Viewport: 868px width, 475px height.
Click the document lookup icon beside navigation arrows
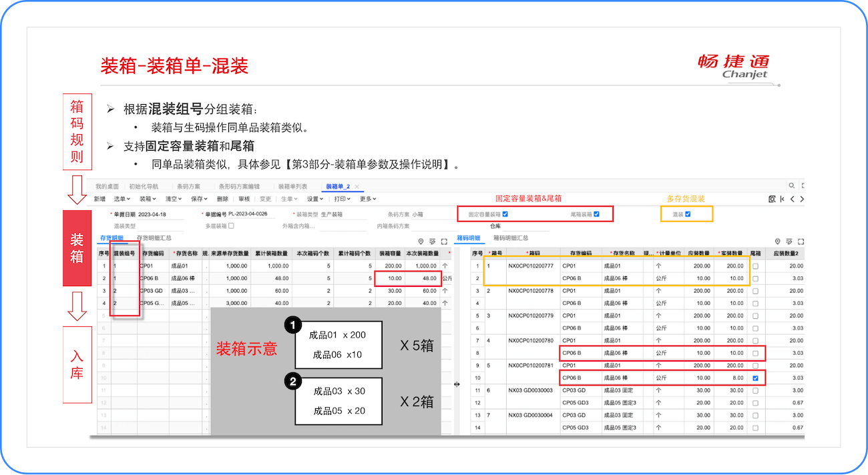click(x=772, y=199)
